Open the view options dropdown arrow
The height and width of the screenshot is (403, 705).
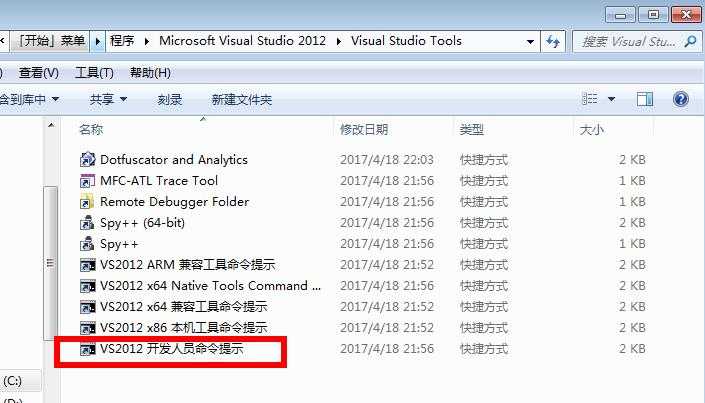point(611,99)
